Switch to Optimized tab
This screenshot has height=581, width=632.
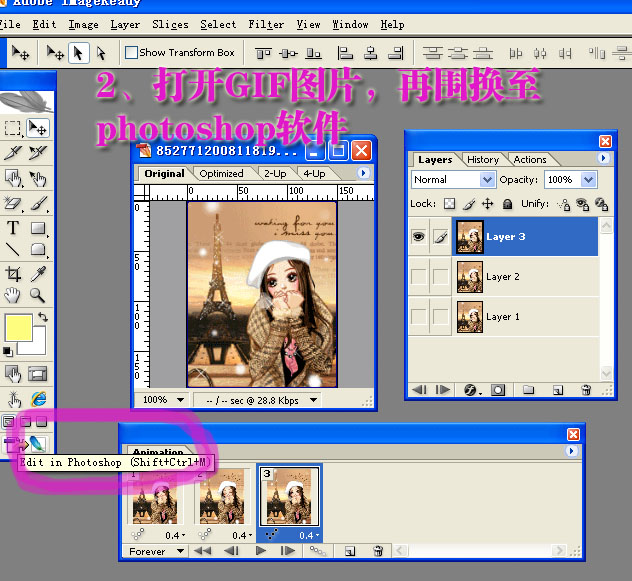[222, 173]
